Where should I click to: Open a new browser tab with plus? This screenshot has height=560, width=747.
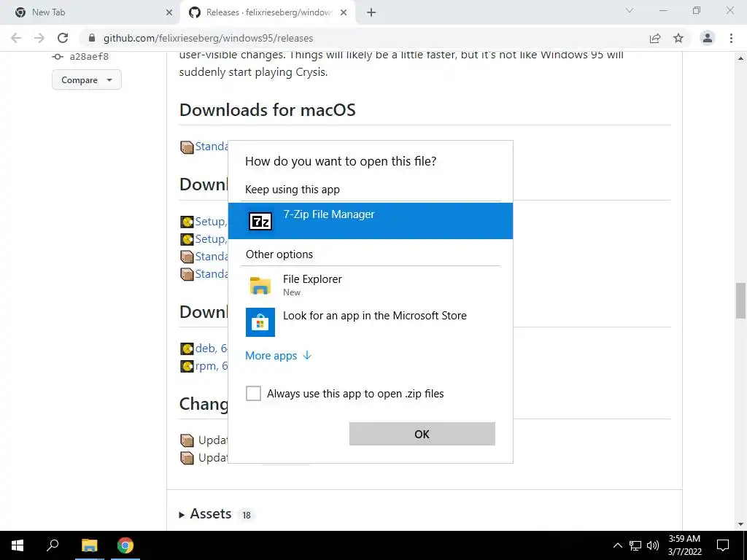pos(371,13)
